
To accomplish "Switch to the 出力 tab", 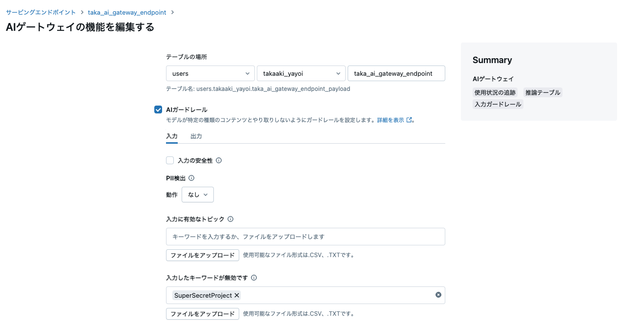I will 196,136.
